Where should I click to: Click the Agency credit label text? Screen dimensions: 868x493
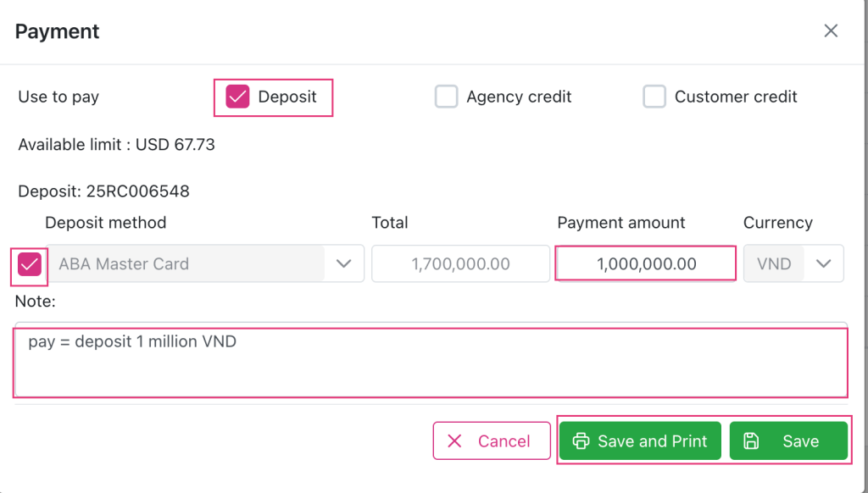tap(519, 97)
